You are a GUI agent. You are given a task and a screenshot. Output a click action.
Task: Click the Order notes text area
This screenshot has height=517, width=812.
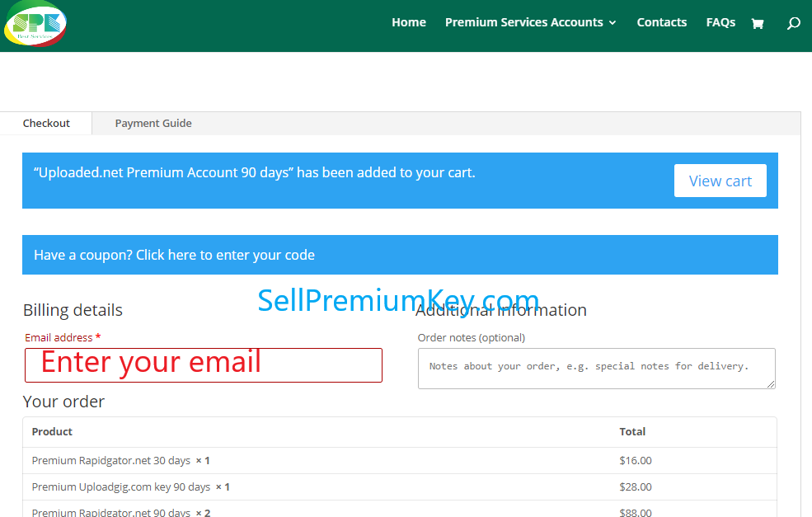coord(596,368)
